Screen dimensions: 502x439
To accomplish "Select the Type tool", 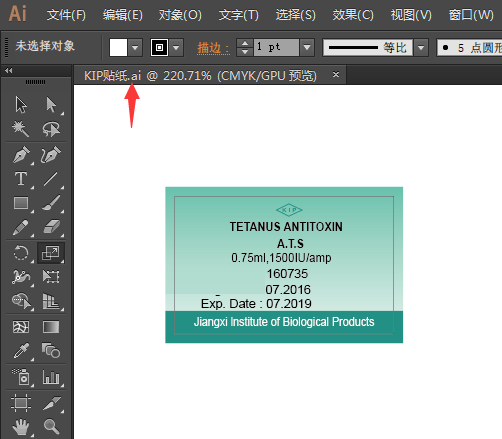I will click(21, 179).
